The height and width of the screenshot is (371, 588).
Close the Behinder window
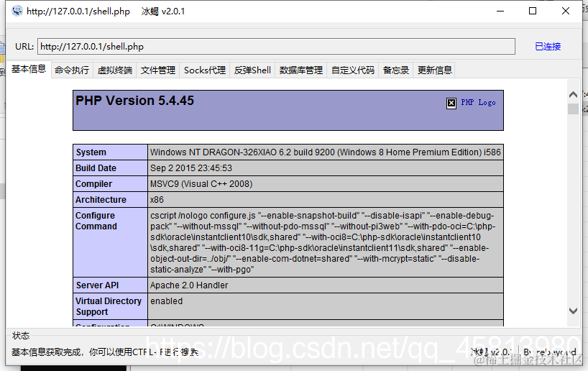(x=566, y=11)
